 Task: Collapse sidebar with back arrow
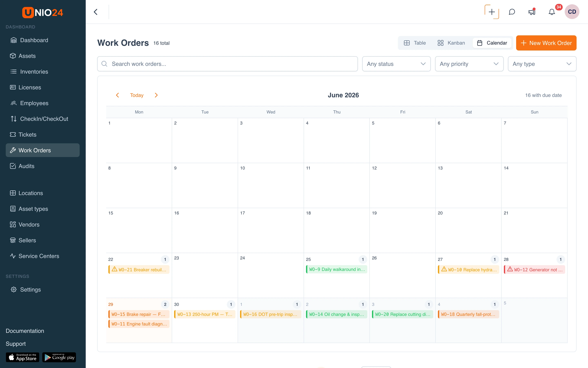coord(96,12)
